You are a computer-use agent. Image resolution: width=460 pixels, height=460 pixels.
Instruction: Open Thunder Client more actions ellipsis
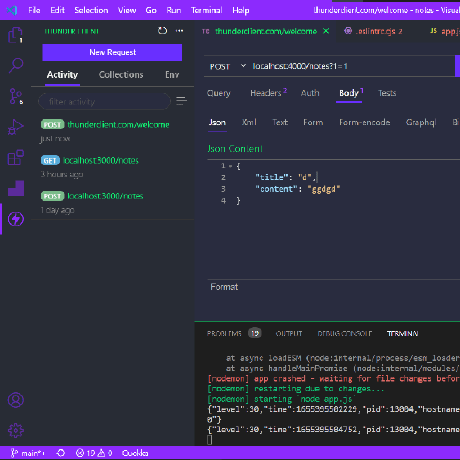click(x=180, y=31)
